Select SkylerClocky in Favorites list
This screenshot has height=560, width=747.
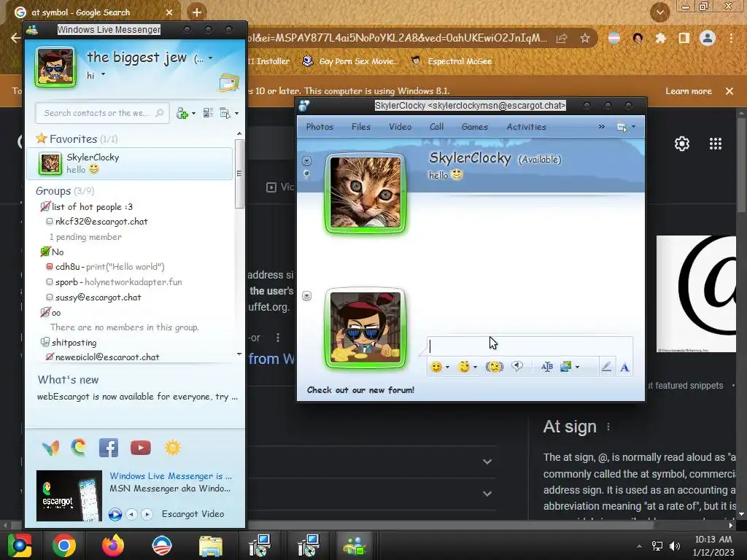tap(130, 163)
